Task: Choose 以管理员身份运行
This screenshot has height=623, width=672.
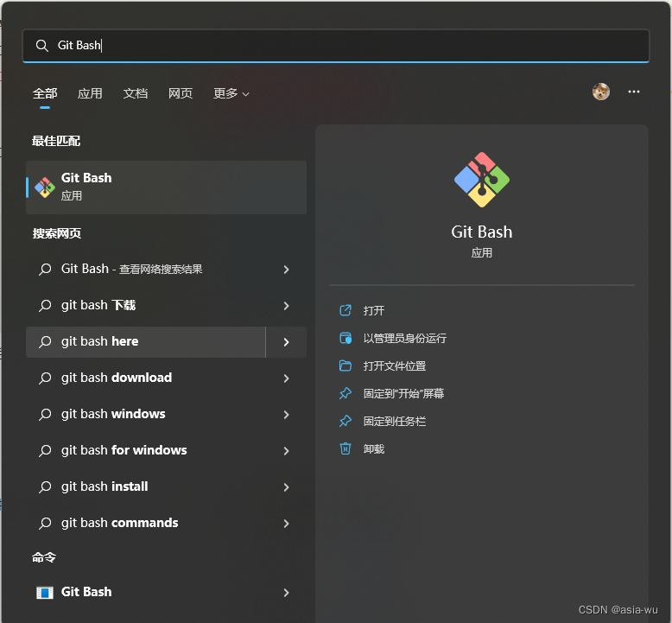Action: coord(404,339)
